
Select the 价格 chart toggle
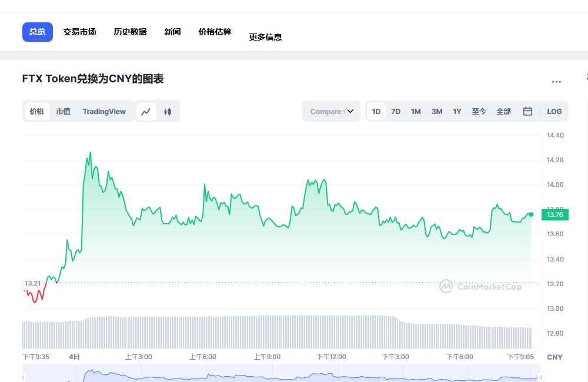36,111
